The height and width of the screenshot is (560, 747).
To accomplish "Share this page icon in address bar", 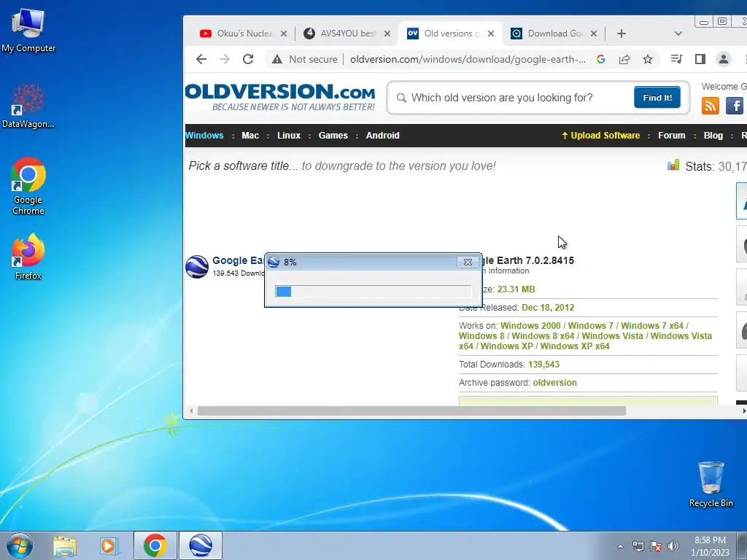I will pos(624,59).
